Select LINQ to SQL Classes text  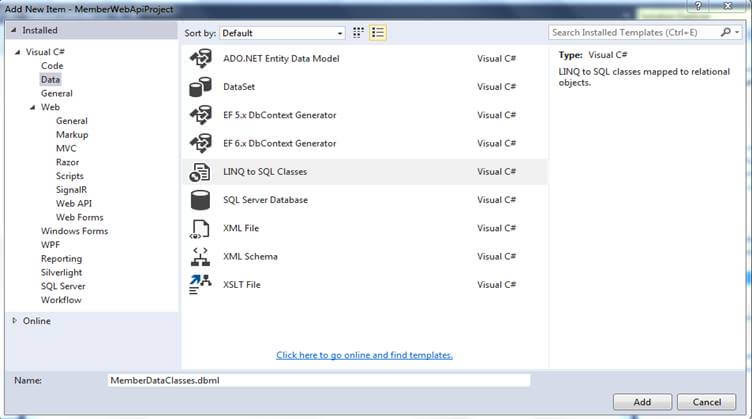click(265, 172)
